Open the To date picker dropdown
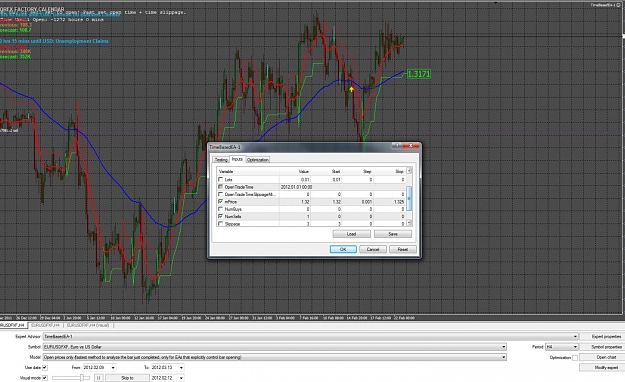The height and width of the screenshot is (382, 625). tap(181, 367)
